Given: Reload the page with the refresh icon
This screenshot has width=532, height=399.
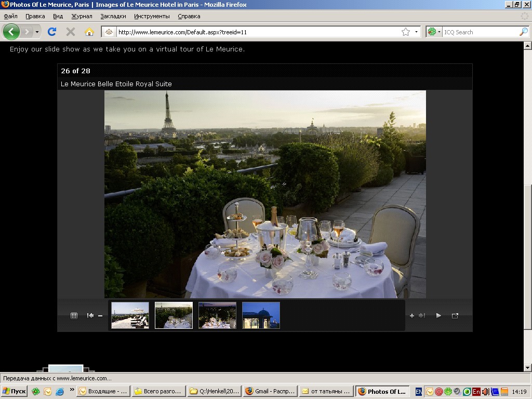Looking at the screenshot, I should coord(52,32).
